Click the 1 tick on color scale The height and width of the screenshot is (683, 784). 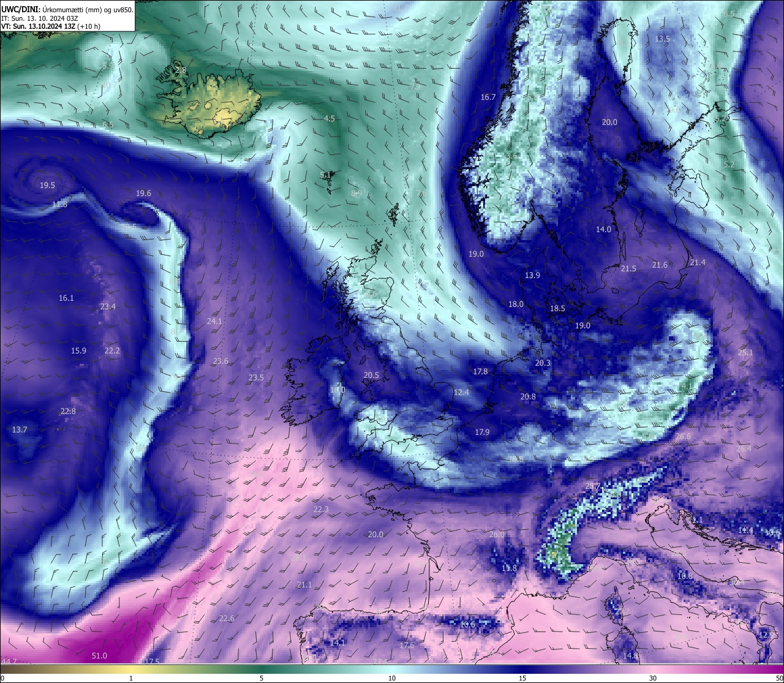tap(131, 678)
